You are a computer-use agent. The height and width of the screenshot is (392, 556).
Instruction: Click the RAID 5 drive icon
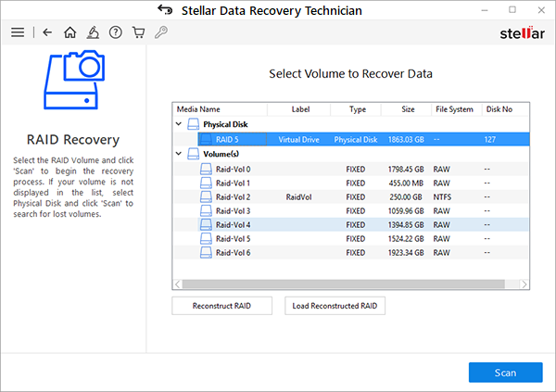[x=206, y=139]
